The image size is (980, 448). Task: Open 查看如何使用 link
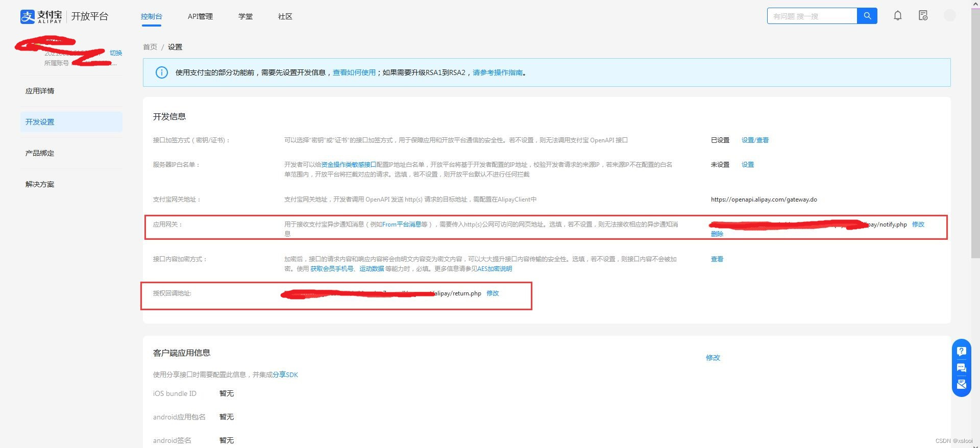354,72
